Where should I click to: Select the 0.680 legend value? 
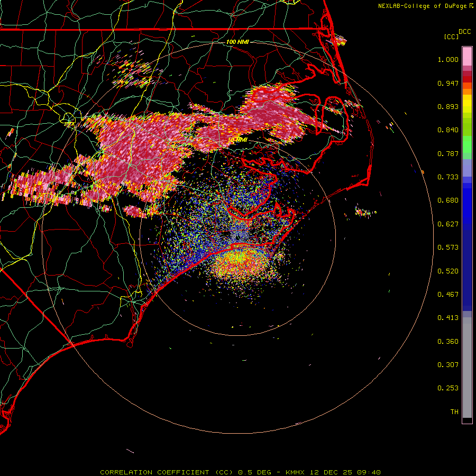click(448, 200)
